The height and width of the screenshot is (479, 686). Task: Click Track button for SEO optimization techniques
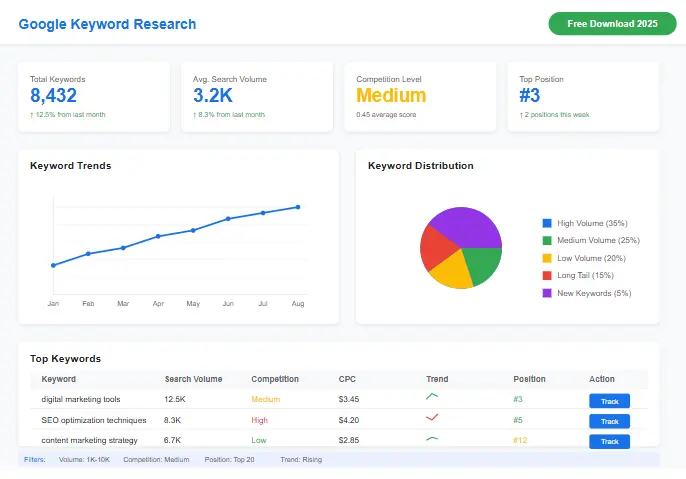click(609, 421)
